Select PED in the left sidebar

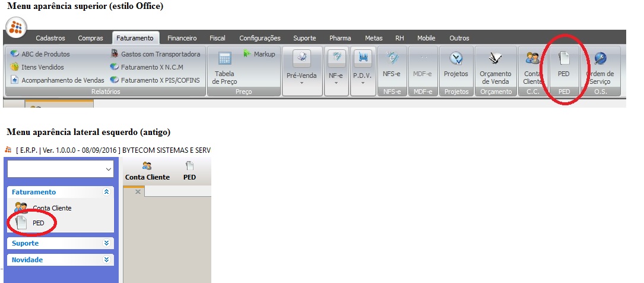coord(38,223)
